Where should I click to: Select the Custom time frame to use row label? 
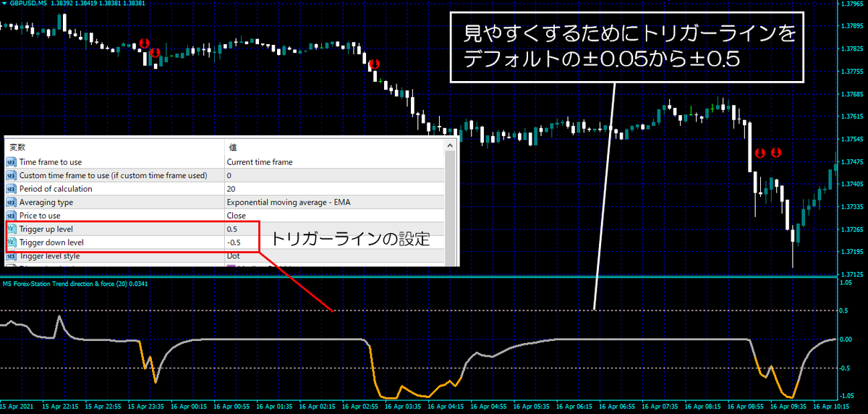click(x=114, y=175)
